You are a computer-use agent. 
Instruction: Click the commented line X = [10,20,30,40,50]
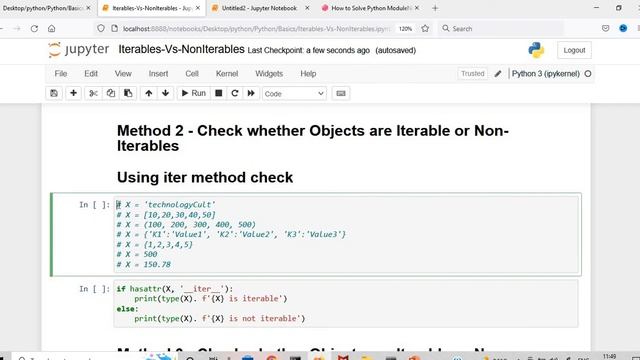[x=166, y=215]
